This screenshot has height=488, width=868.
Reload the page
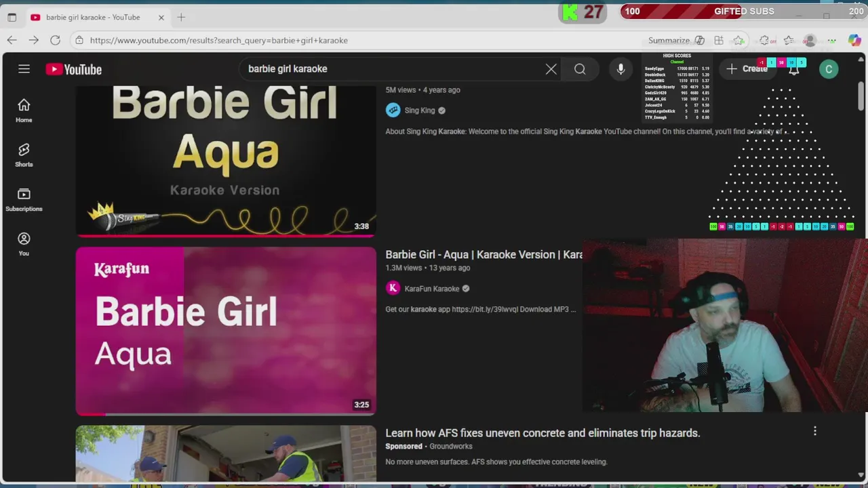[55, 40]
